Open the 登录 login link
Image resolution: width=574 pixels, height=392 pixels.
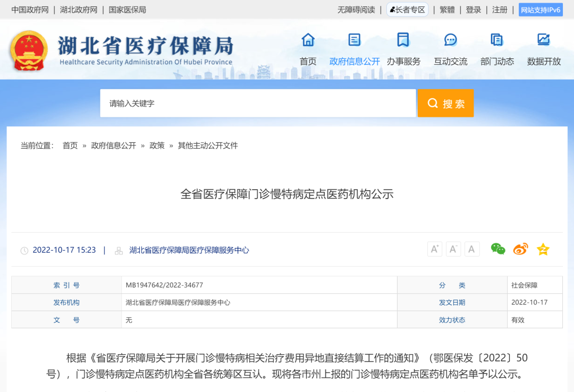[x=473, y=10]
